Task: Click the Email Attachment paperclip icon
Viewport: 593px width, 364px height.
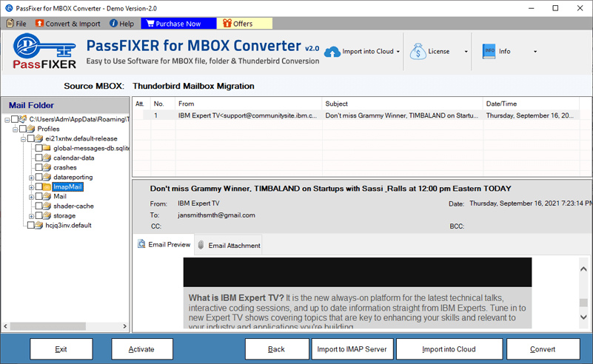Action: click(201, 245)
